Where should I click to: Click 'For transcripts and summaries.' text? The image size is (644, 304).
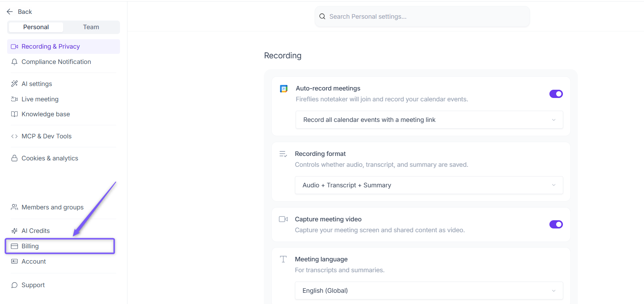(x=340, y=270)
